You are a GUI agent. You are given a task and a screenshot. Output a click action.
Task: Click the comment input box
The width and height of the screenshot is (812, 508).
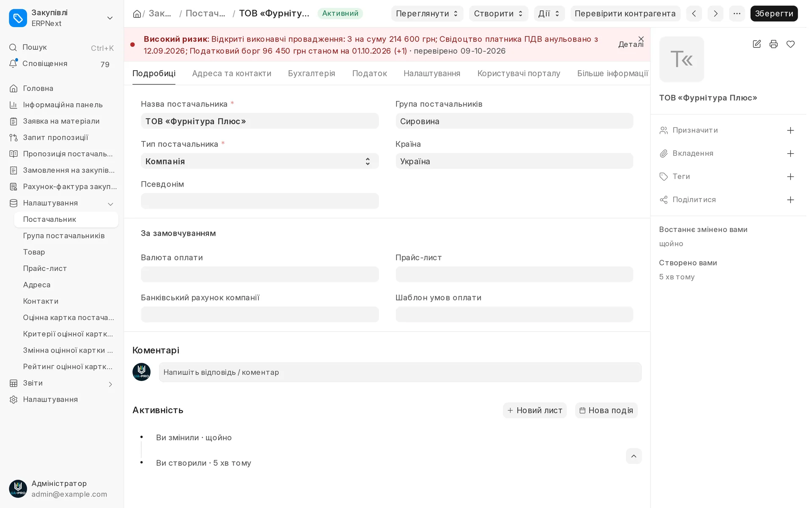tap(400, 373)
